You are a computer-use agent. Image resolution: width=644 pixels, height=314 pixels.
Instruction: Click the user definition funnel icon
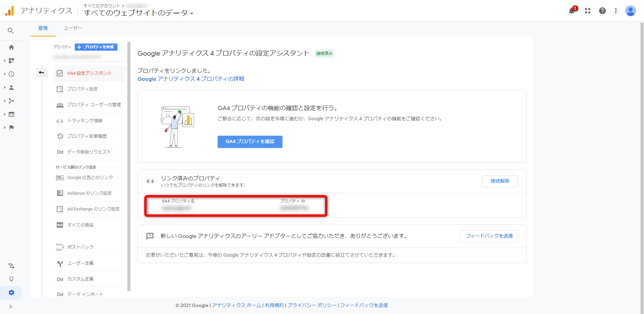click(x=60, y=264)
